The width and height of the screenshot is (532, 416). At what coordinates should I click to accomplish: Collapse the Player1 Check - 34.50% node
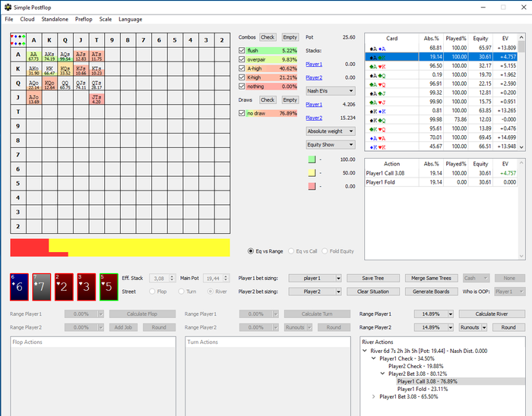374,358
